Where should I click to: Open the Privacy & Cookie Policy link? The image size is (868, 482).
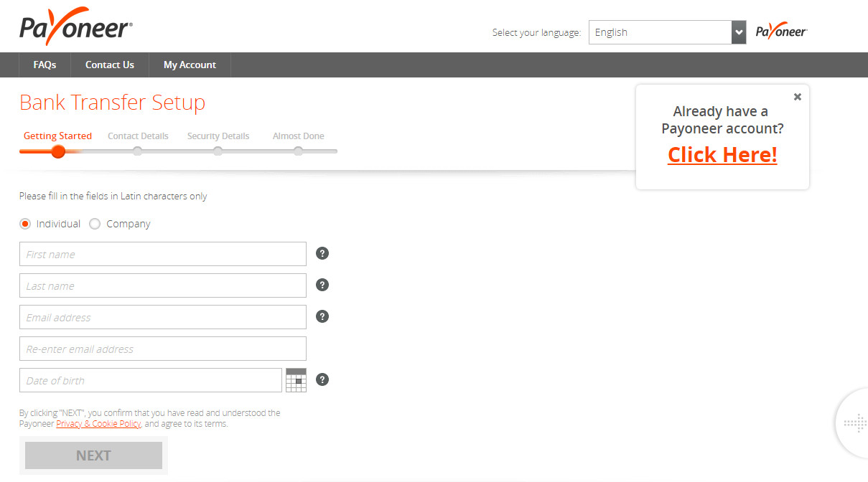pyautogui.click(x=98, y=424)
